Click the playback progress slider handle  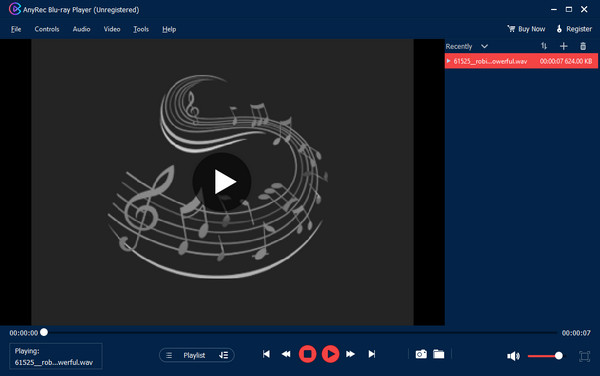[44, 332]
